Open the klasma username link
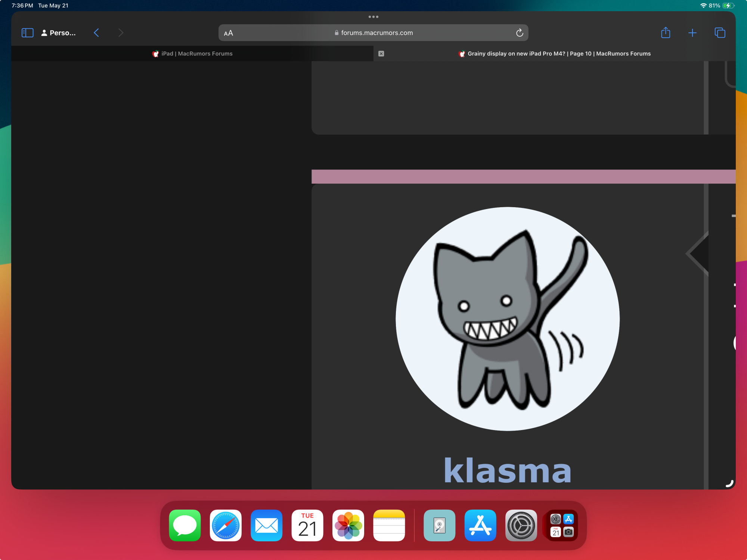Viewport: 747px width, 560px height. coord(507,470)
